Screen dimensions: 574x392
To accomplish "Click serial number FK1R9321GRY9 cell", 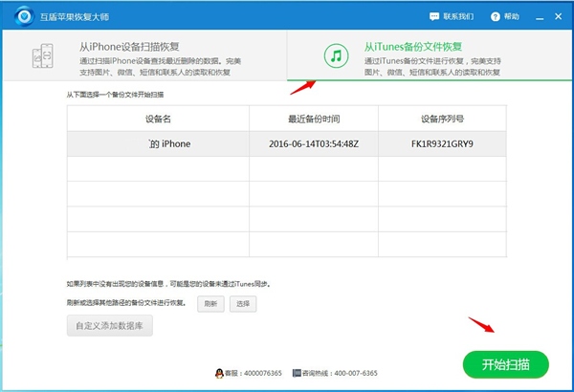I will click(442, 143).
